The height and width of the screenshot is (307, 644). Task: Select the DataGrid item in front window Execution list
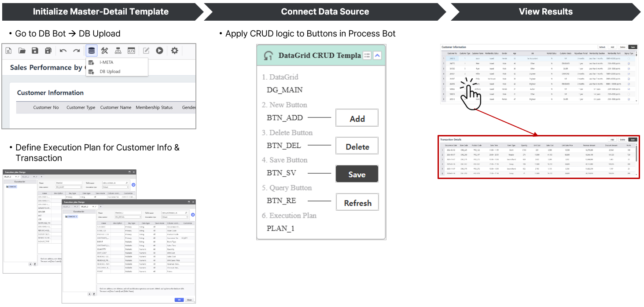point(72,216)
